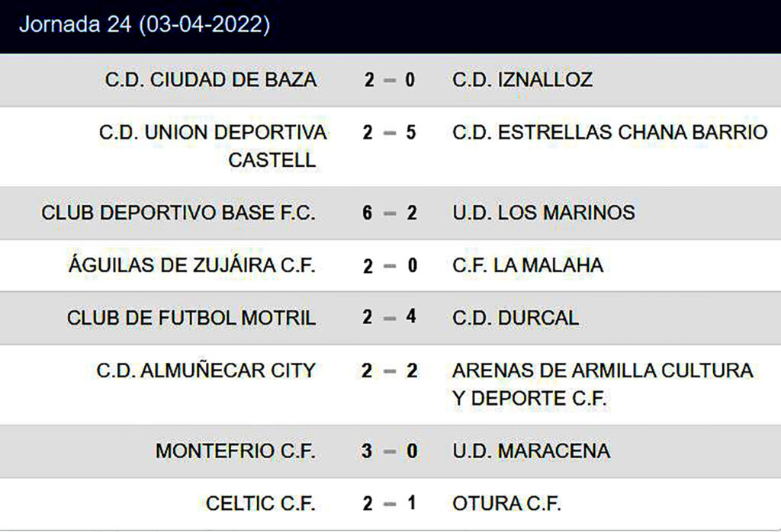The height and width of the screenshot is (532, 781).
Task: Click Club de Futbol Motril
Action: (191, 318)
